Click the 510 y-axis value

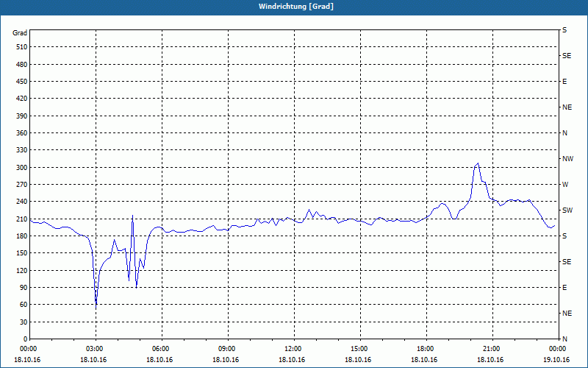(x=22, y=47)
